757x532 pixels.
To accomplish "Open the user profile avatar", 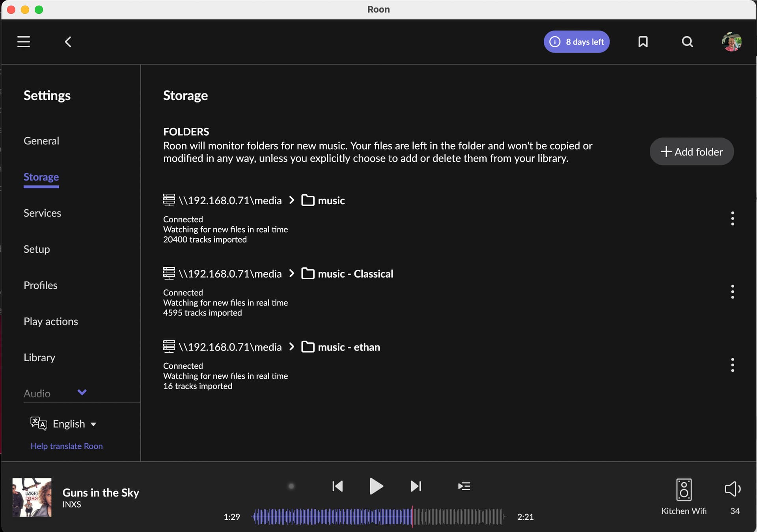I will [x=732, y=42].
